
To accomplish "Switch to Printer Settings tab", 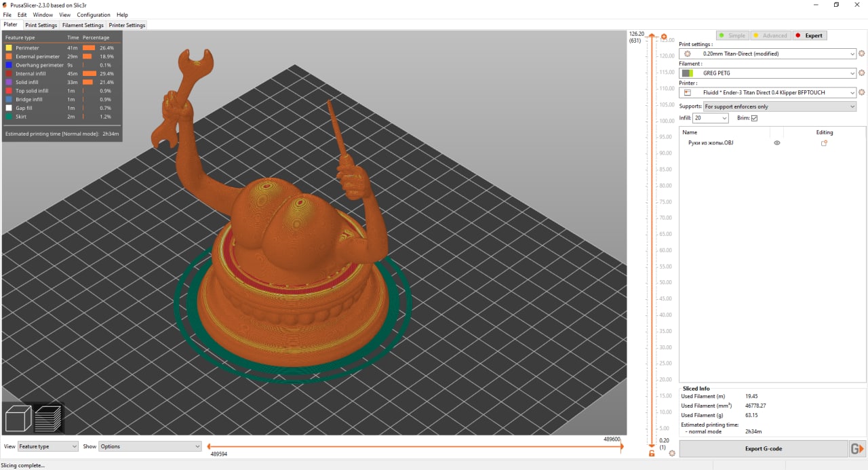I will click(x=127, y=25).
